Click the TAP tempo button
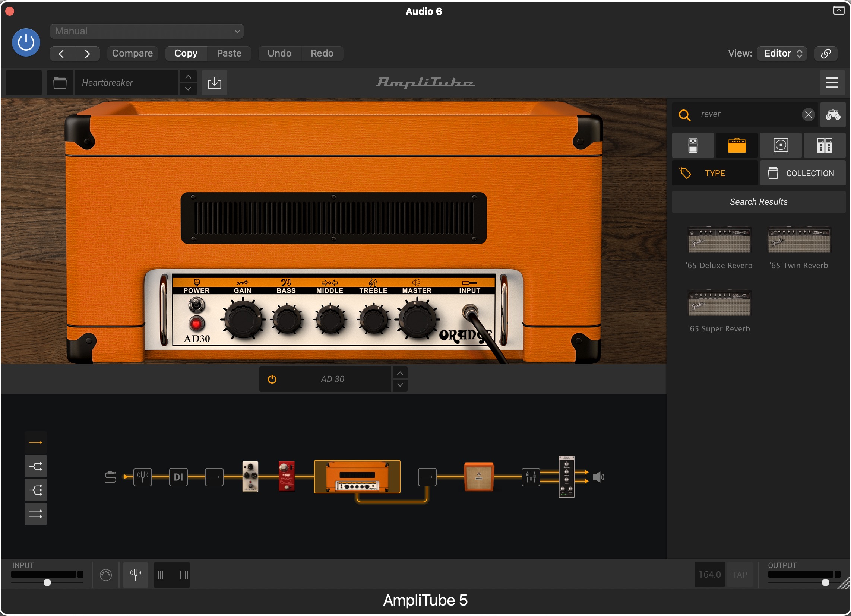This screenshot has height=616, width=851. click(x=740, y=575)
